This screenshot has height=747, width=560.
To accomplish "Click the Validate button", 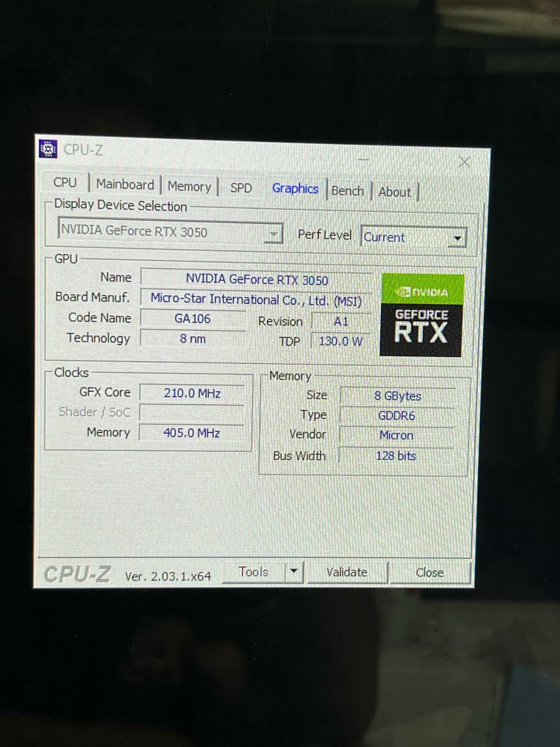I will point(347,572).
